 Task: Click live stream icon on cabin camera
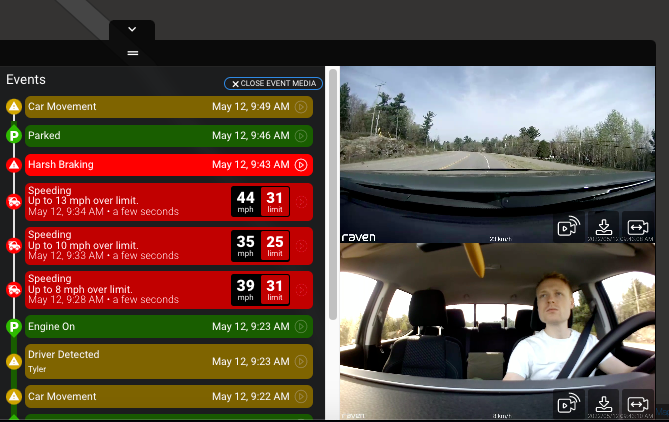click(569, 404)
